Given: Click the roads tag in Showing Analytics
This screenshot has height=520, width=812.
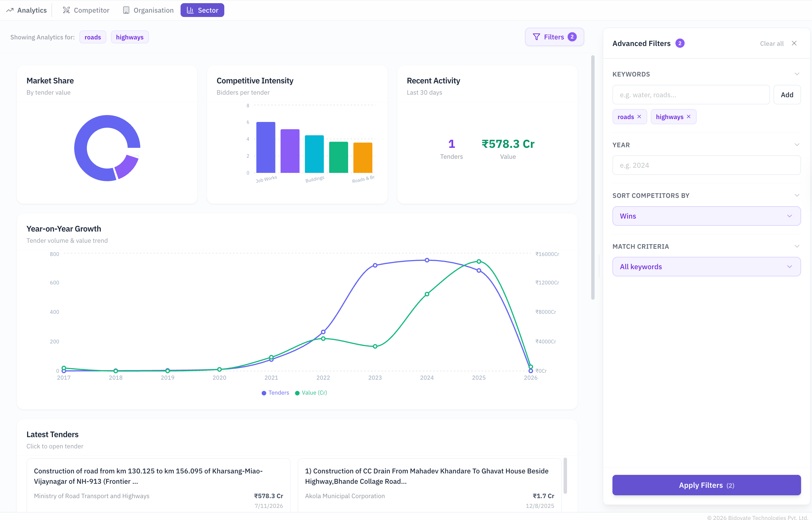Looking at the screenshot, I should (93, 37).
